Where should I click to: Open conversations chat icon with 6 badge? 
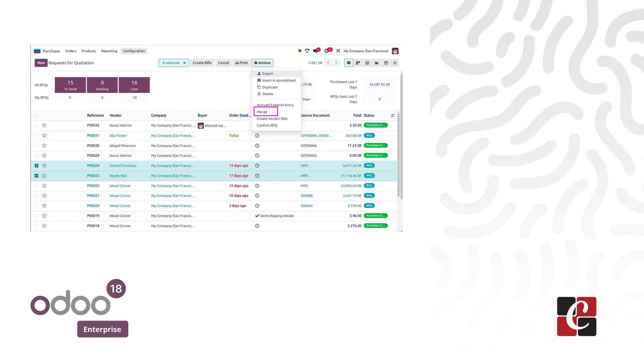point(316,51)
